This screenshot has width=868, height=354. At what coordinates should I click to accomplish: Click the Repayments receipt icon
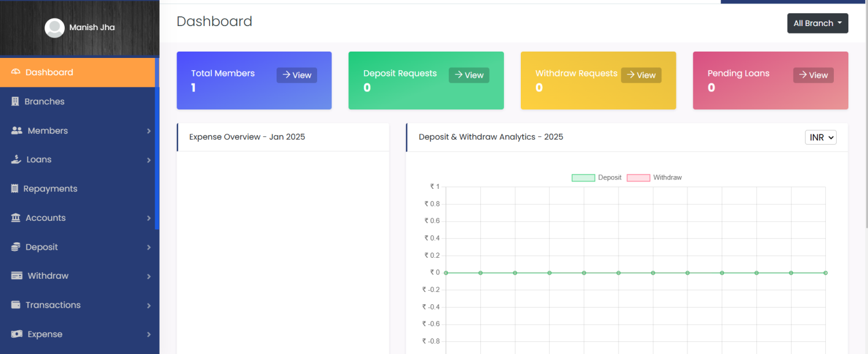pyautogui.click(x=15, y=189)
